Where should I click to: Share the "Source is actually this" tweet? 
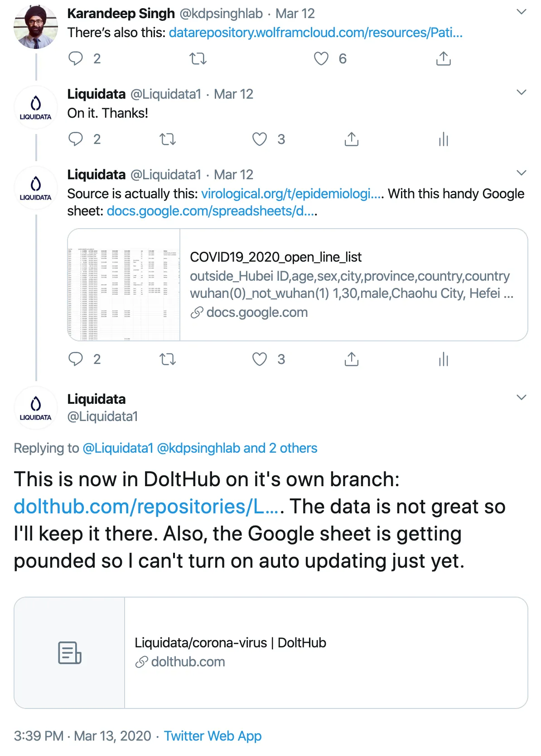pyautogui.click(x=351, y=359)
